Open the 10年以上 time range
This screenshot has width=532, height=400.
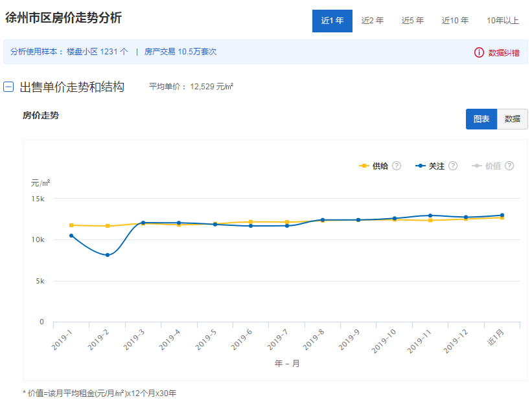[503, 21]
